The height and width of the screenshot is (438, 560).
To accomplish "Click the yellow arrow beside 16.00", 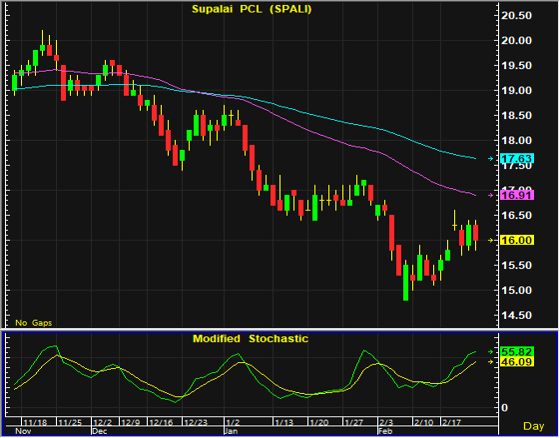I will (491, 240).
